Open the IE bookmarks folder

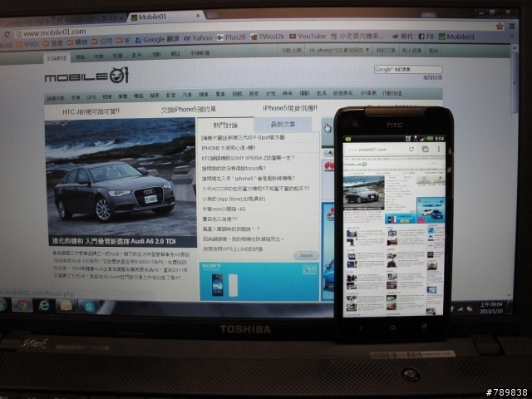point(124,41)
